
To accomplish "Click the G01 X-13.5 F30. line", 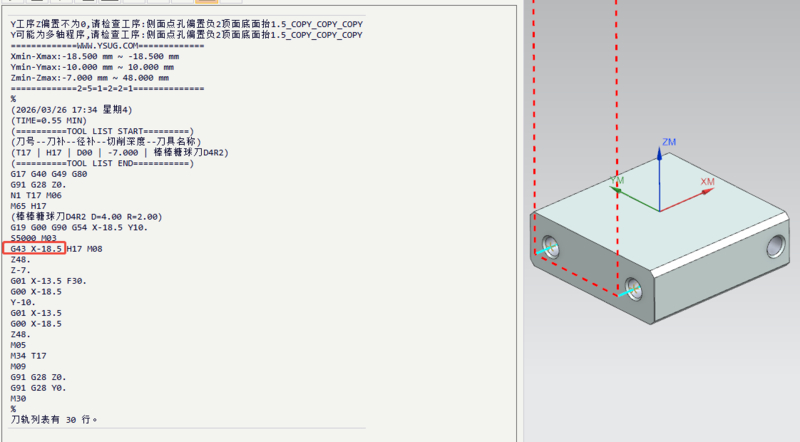I will pos(48,281).
